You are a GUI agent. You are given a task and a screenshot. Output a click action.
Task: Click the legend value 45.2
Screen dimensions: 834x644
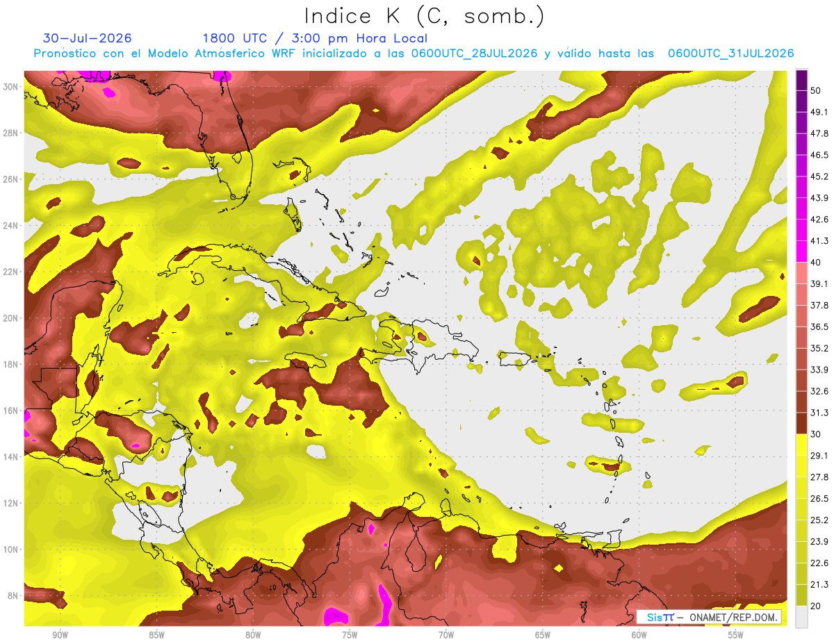(819, 176)
